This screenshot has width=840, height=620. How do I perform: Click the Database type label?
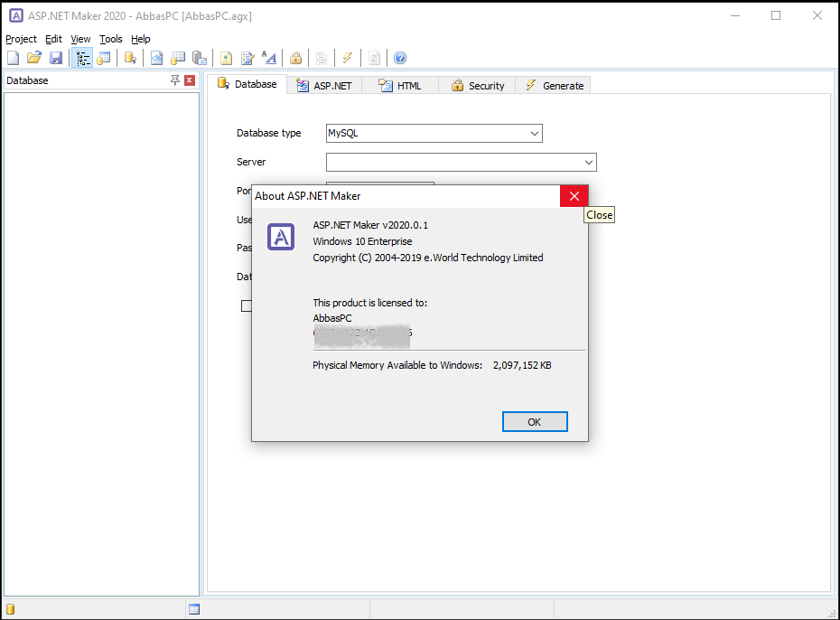pos(269,133)
